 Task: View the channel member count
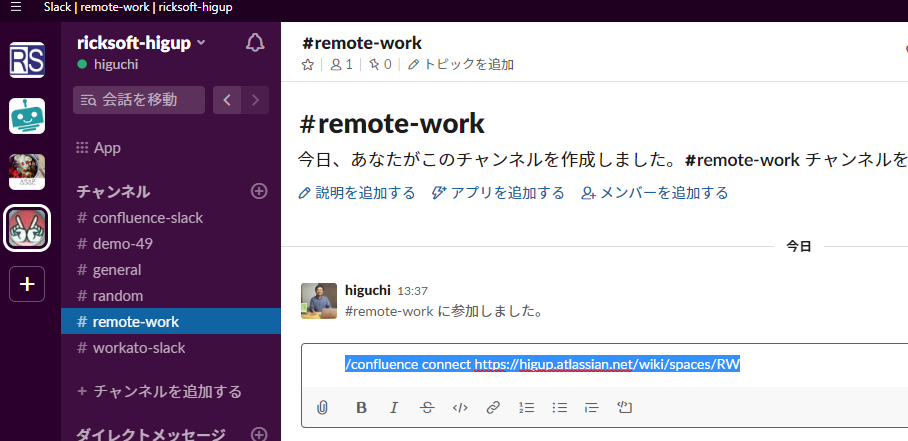pyautogui.click(x=341, y=65)
